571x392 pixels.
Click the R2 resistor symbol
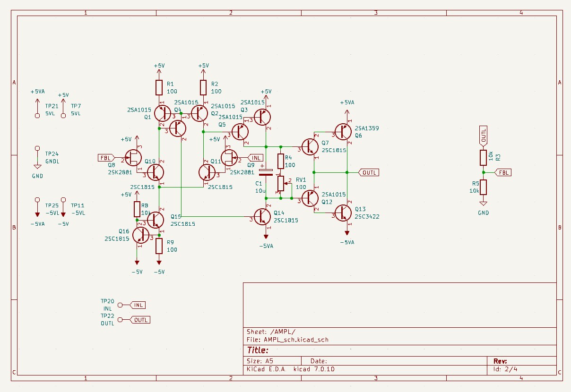[203, 87]
